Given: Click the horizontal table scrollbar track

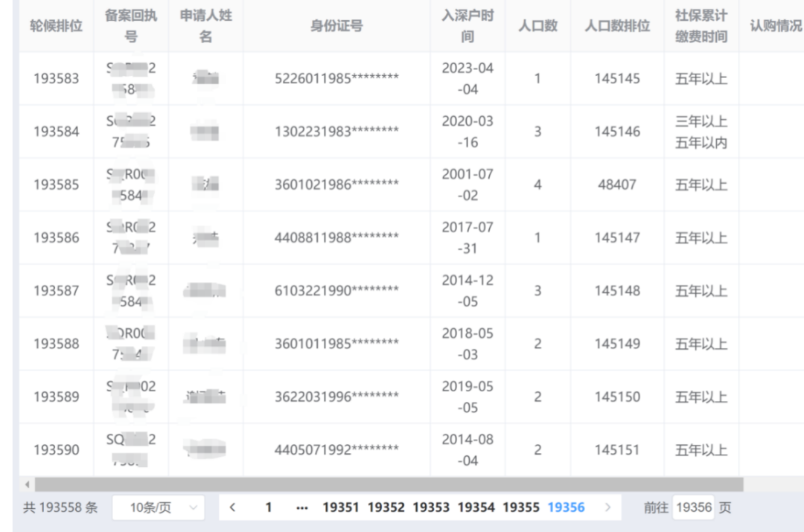Looking at the screenshot, I should pyautogui.click(x=389, y=484).
